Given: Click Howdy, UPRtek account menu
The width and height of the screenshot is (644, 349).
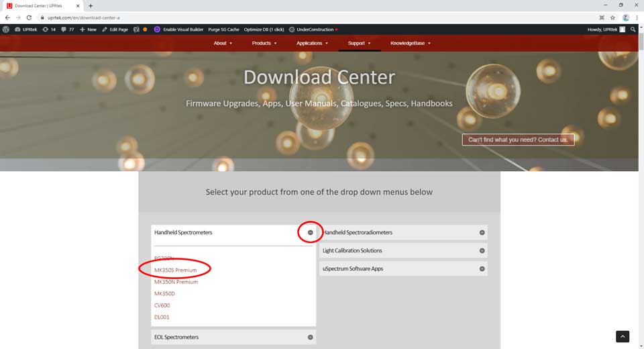Looking at the screenshot, I should (606, 30).
